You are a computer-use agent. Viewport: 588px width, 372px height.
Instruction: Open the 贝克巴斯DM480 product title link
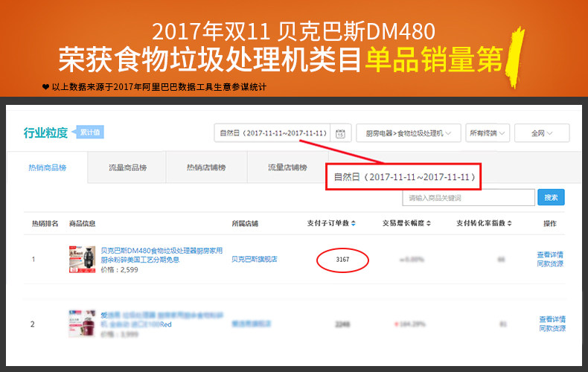coord(162,255)
